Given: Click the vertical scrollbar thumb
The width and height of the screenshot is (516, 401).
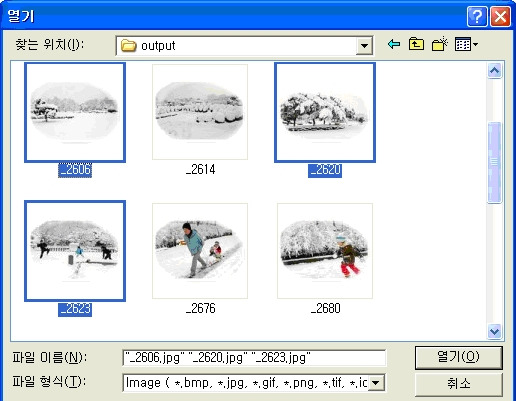Looking at the screenshot, I should pos(494,162).
